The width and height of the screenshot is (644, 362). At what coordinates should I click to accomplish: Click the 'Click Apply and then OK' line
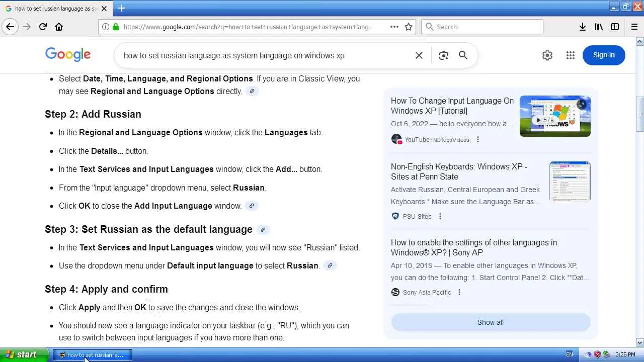pyautogui.click(x=179, y=307)
